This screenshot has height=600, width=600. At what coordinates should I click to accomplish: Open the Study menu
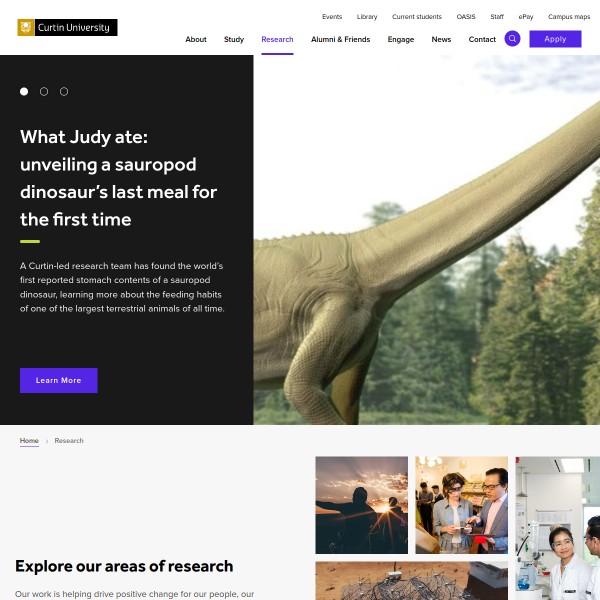234,39
